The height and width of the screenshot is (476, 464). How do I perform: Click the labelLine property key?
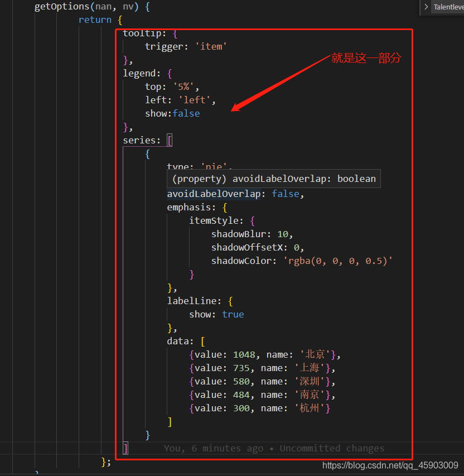(191, 301)
